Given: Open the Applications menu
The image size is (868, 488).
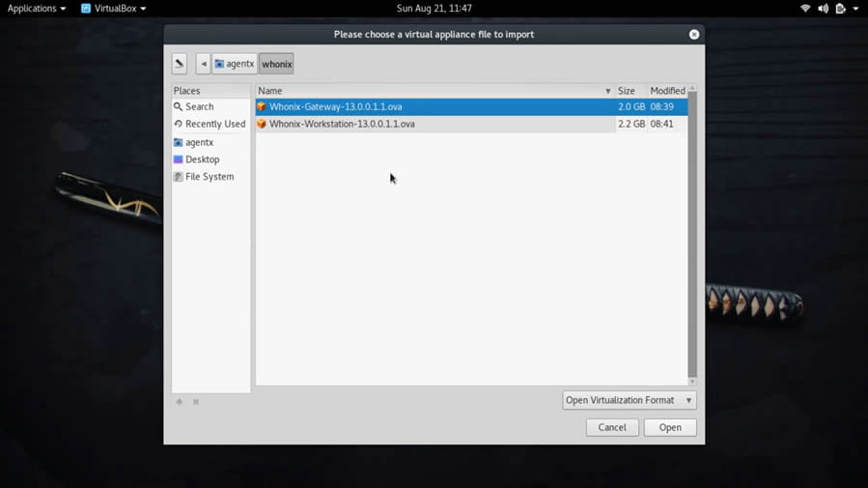Looking at the screenshot, I should point(37,9).
